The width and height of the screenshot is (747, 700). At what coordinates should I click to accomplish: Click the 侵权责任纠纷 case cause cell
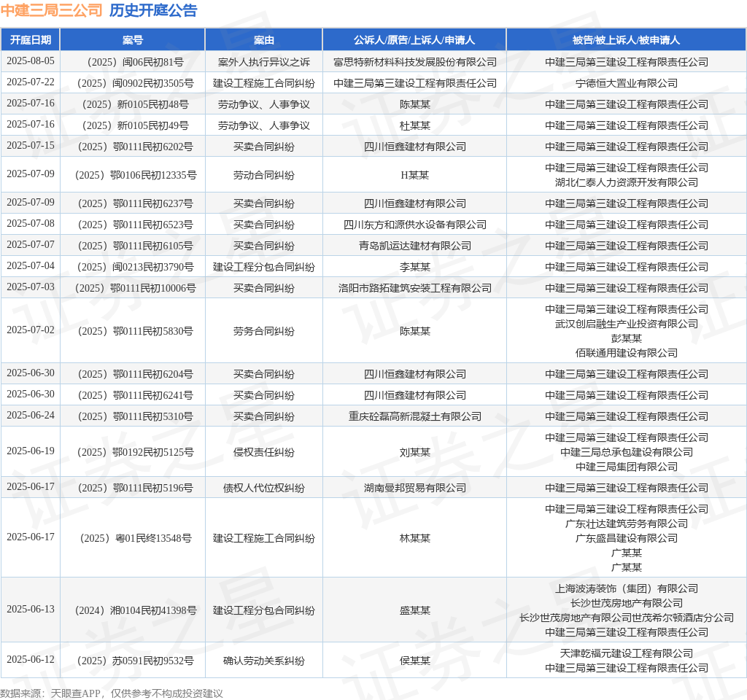(x=264, y=452)
